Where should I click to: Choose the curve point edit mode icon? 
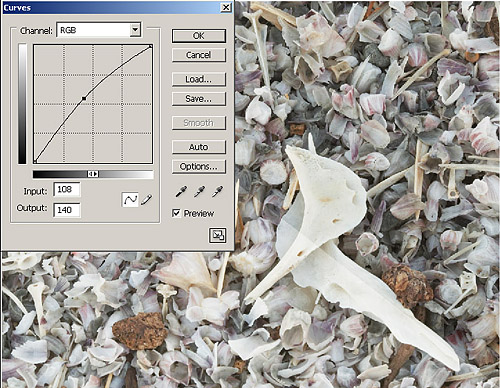[130, 200]
